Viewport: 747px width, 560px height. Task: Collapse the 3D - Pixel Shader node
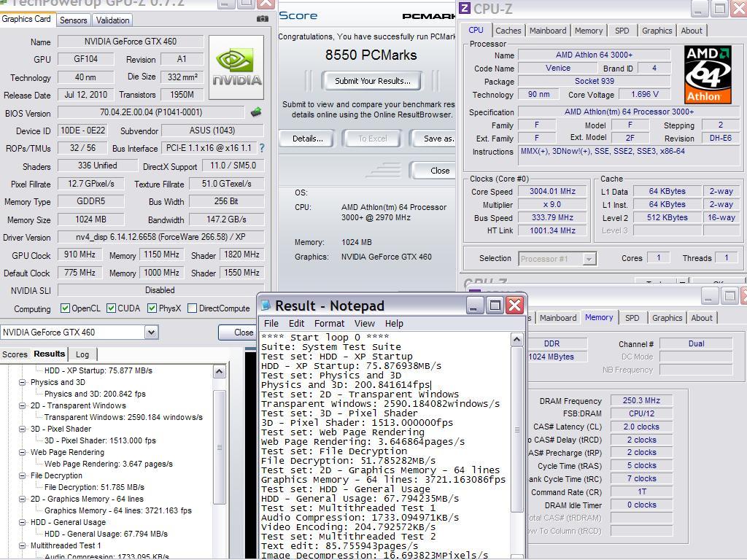[x=23, y=429]
